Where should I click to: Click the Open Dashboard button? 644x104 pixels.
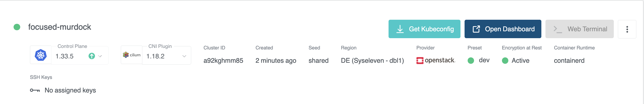tap(503, 29)
